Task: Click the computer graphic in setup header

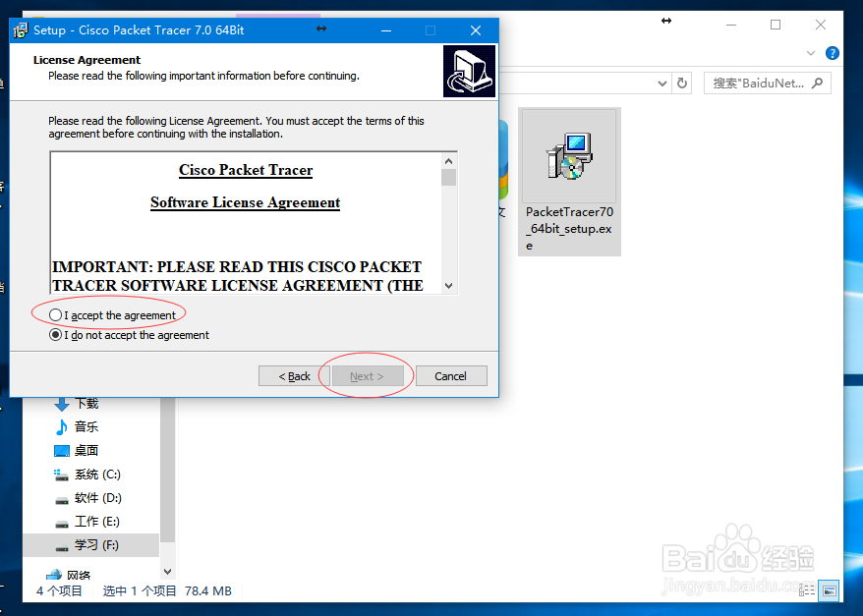Action: 469,71
